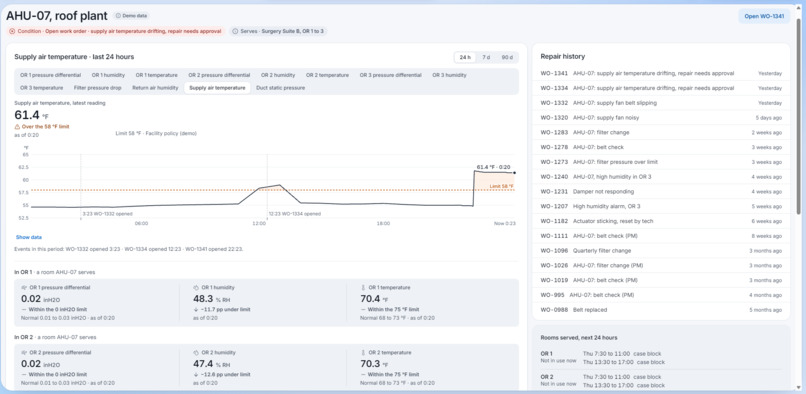
Task: Select the OR 3 temperature tab
Action: [42, 88]
